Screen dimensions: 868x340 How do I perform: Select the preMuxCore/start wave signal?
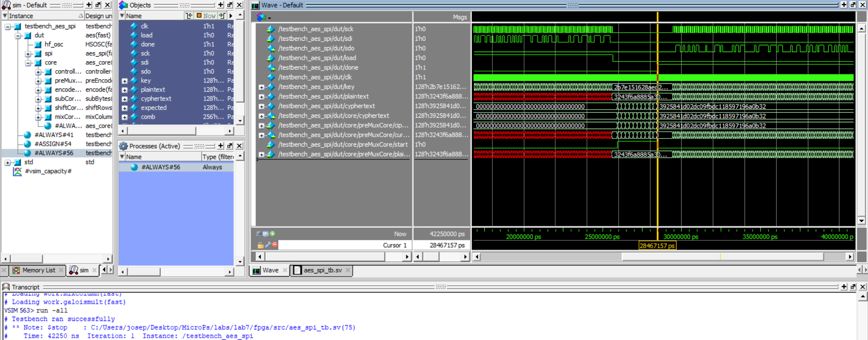pyautogui.click(x=343, y=144)
